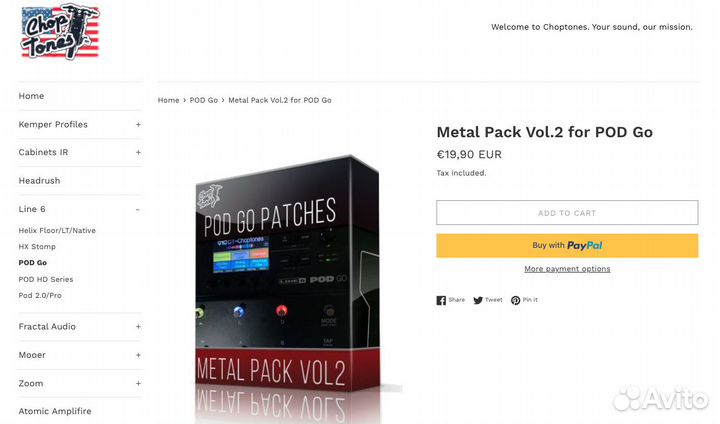Expand the Fractal Audio section

click(138, 327)
